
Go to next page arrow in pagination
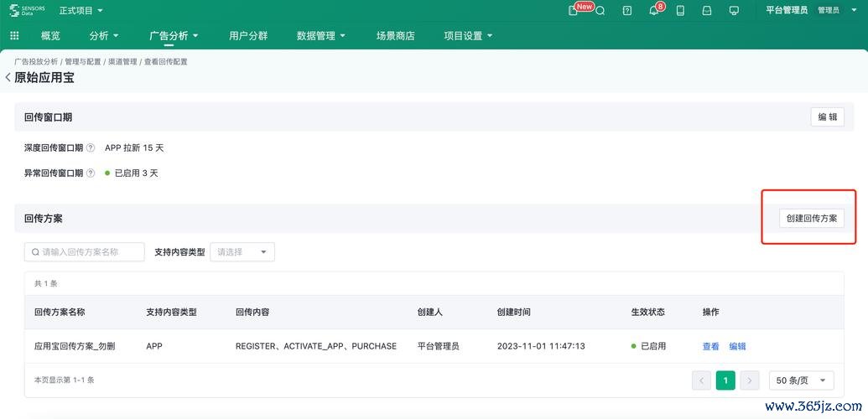pyautogui.click(x=750, y=380)
